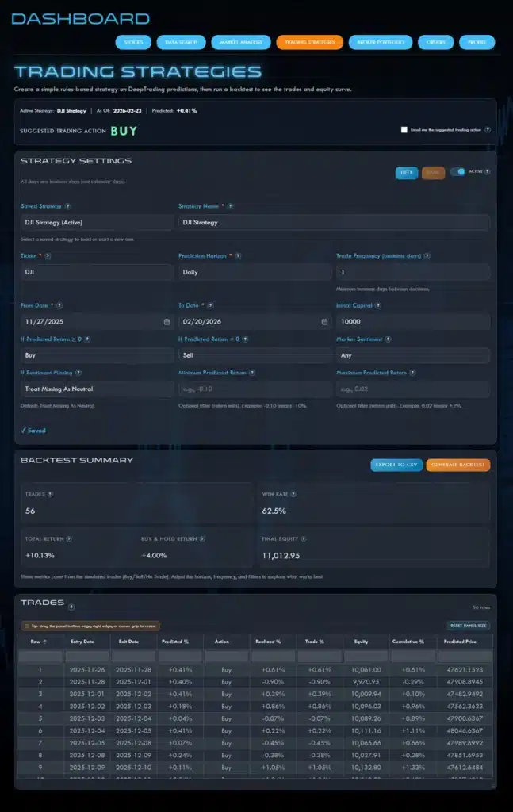Click help icon beside Total Return
This screenshot has height=812, width=513.
tap(69, 539)
